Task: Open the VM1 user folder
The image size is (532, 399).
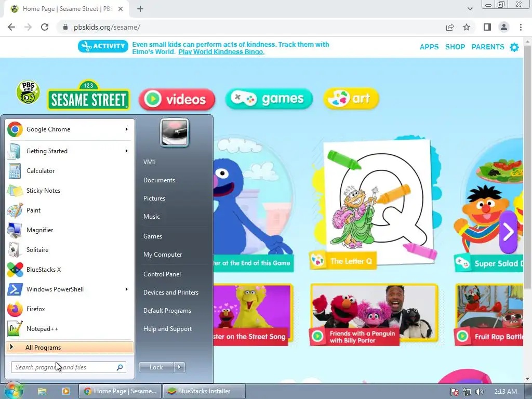Action: point(149,162)
